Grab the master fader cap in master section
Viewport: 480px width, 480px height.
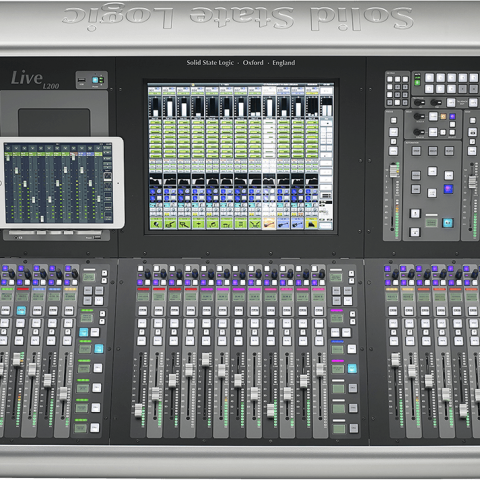click(394, 171)
